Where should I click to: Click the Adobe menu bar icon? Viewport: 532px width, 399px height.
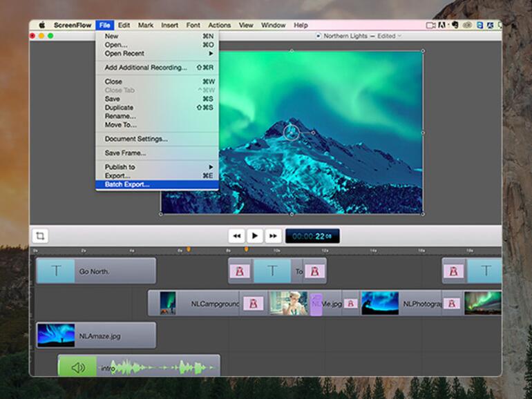pyautogui.click(x=441, y=25)
